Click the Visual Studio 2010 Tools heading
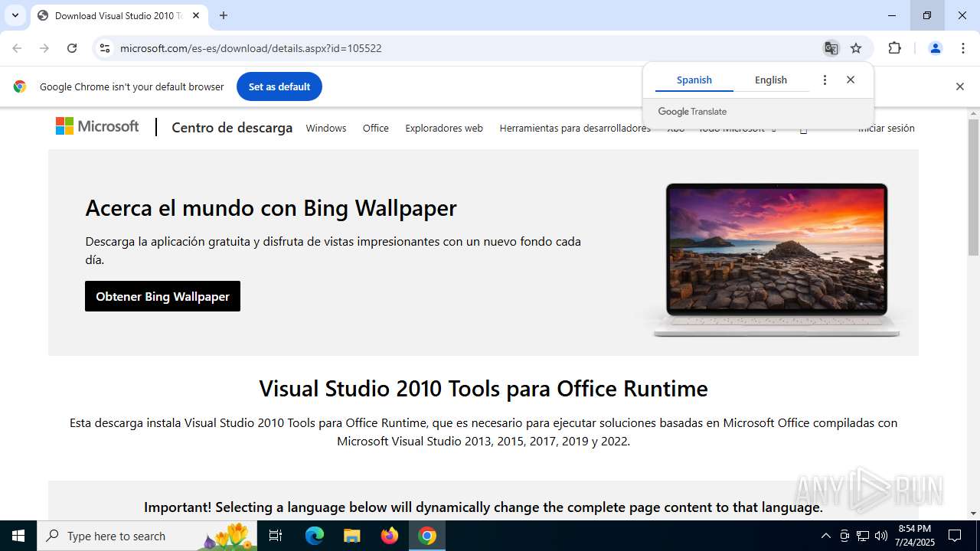The width and height of the screenshot is (980, 551). (483, 389)
